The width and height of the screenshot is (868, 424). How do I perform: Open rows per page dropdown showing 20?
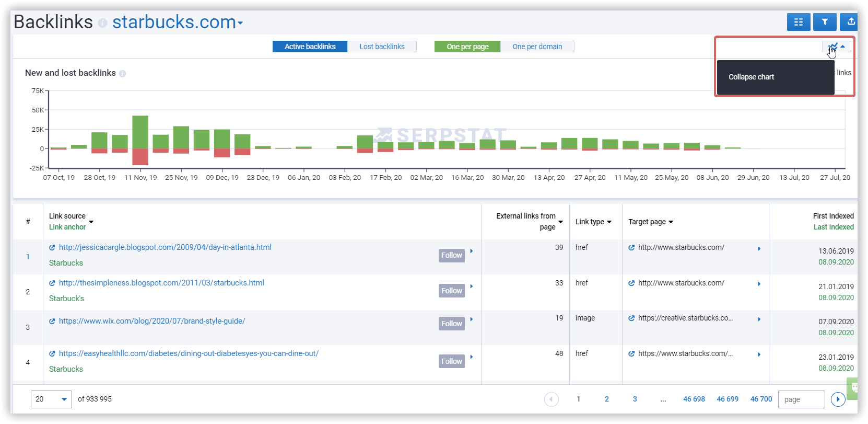point(51,399)
